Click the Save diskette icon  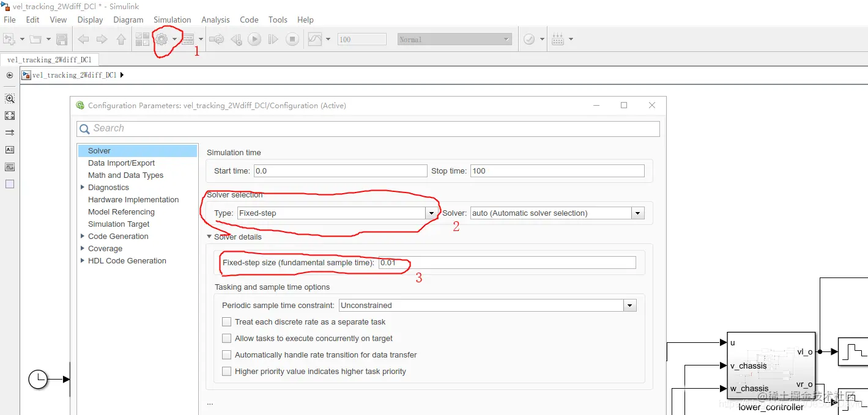pos(62,40)
